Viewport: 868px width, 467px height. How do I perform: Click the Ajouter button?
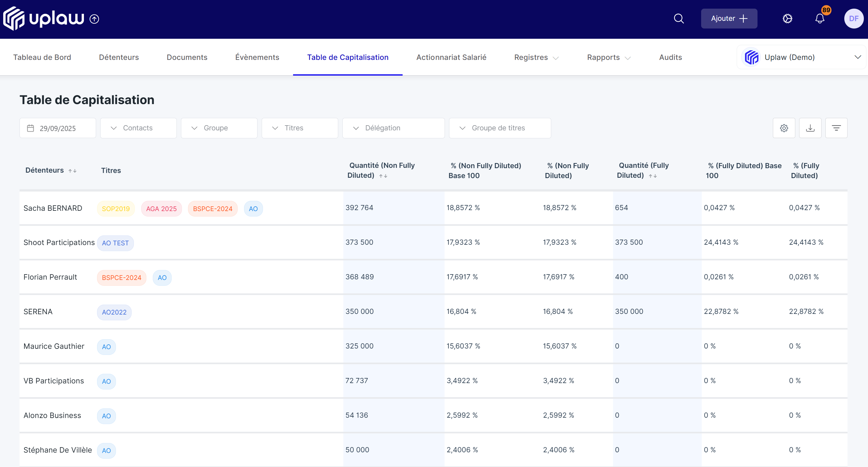point(729,19)
